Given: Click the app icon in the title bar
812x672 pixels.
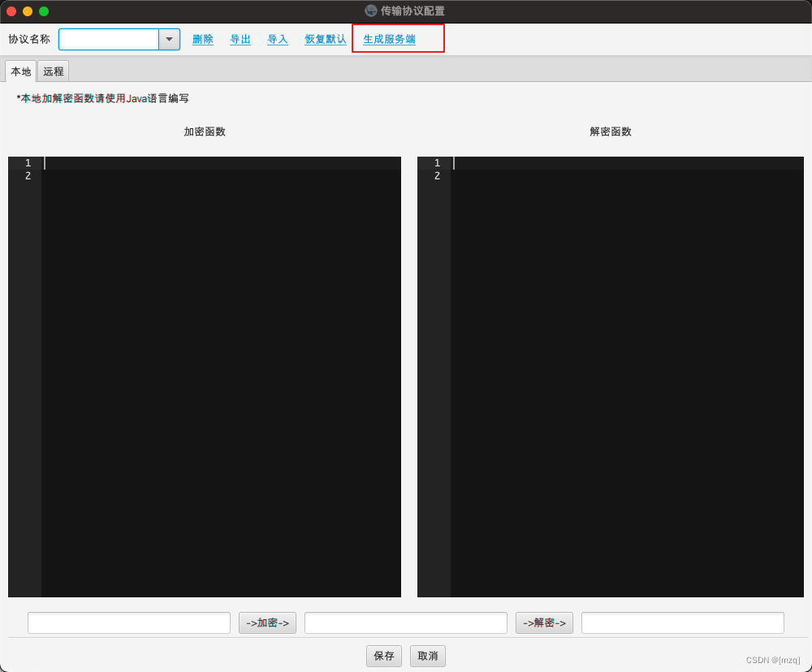Looking at the screenshot, I should [369, 11].
